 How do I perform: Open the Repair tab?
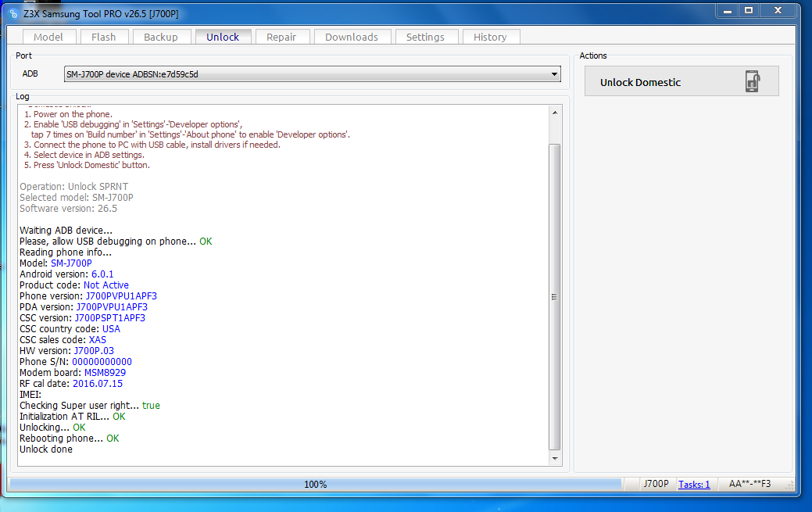tap(281, 37)
